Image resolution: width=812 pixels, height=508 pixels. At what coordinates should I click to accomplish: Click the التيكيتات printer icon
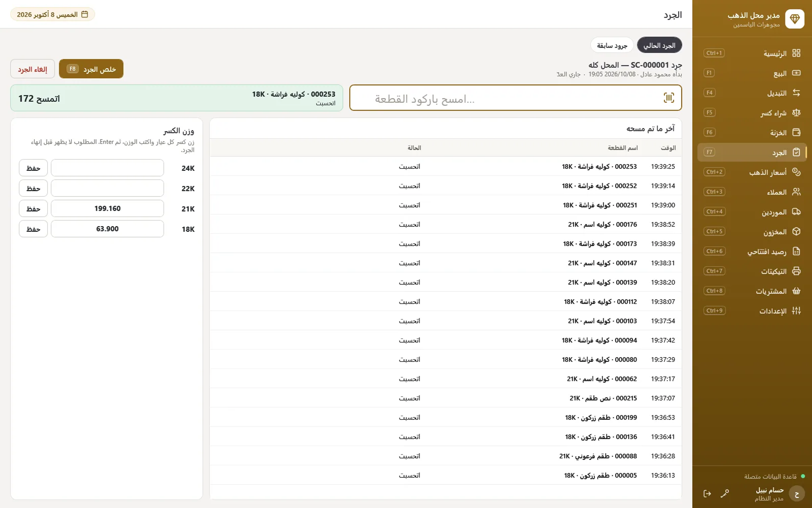796,271
